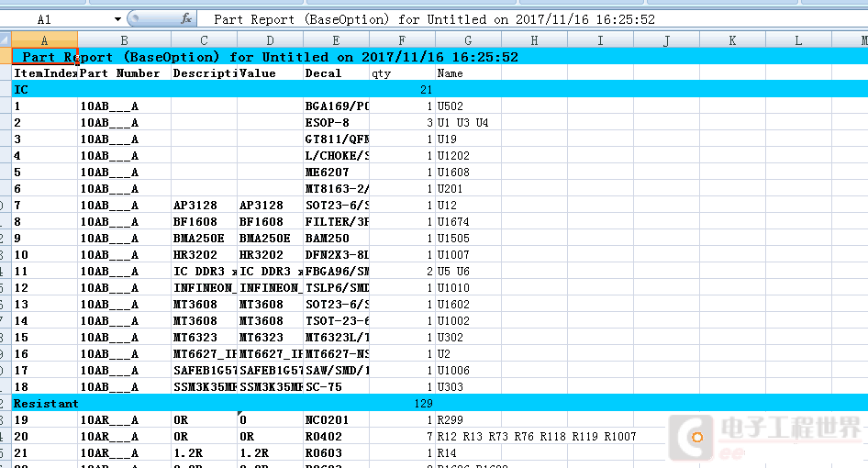Select column G header
The width and height of the screenshot is (868, 468).
pos(468,40)
